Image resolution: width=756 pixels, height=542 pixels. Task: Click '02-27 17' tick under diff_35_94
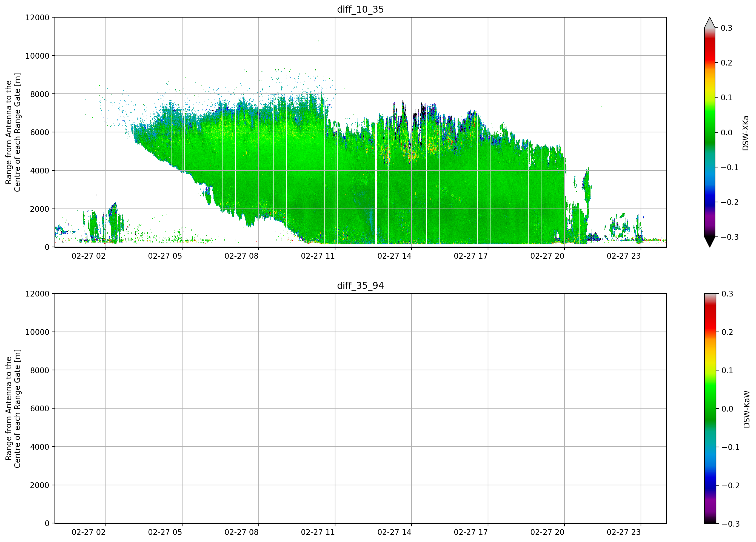click(x=471, y=532)
